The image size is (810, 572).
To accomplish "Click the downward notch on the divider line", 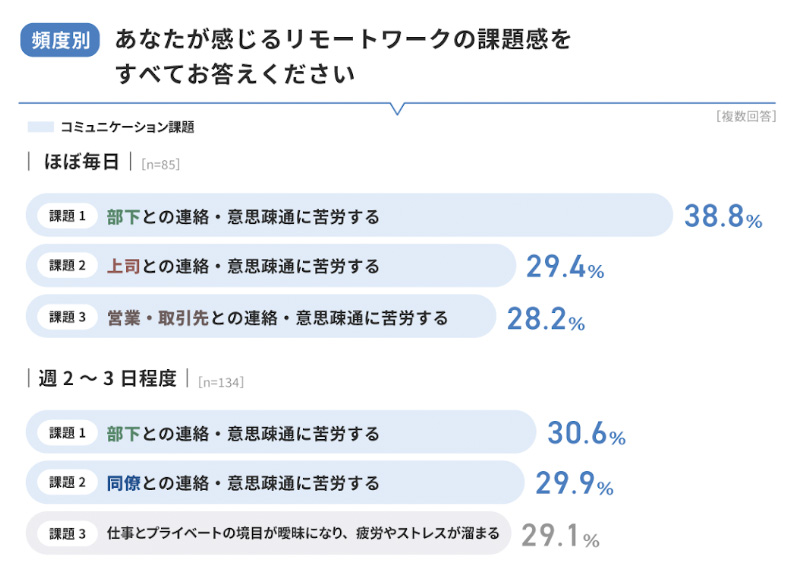I will point(397,108).
